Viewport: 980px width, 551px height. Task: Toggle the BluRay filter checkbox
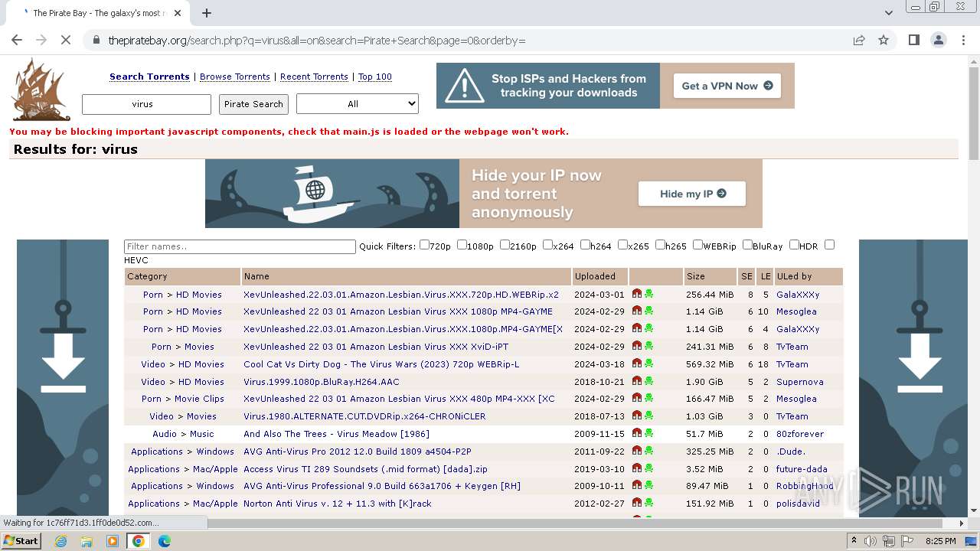click(x=747, y=245)
